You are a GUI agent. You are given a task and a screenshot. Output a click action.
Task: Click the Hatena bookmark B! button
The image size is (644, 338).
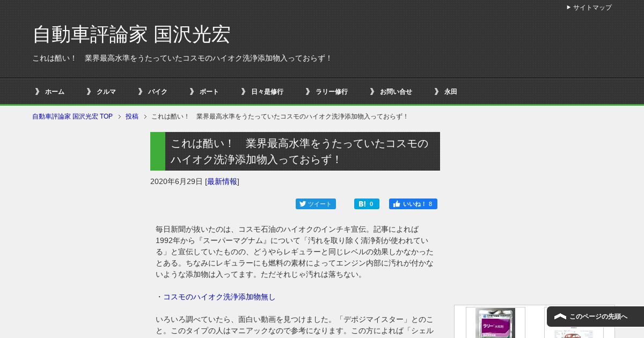[x=367, y=204]
